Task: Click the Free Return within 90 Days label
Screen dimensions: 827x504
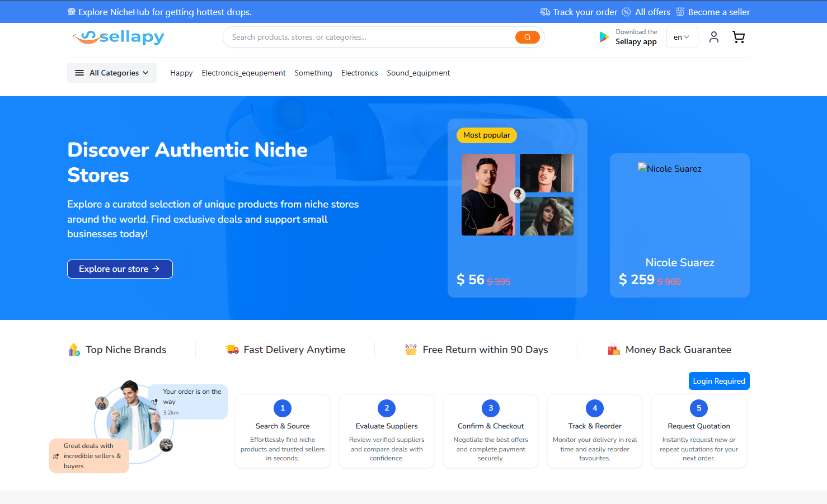Action: (485, 350)
